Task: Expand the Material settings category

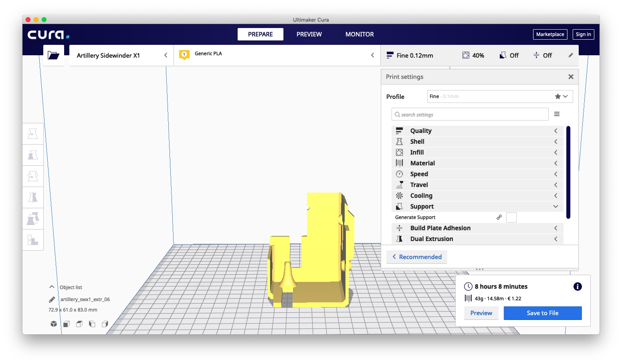Action: coord(477,163)
